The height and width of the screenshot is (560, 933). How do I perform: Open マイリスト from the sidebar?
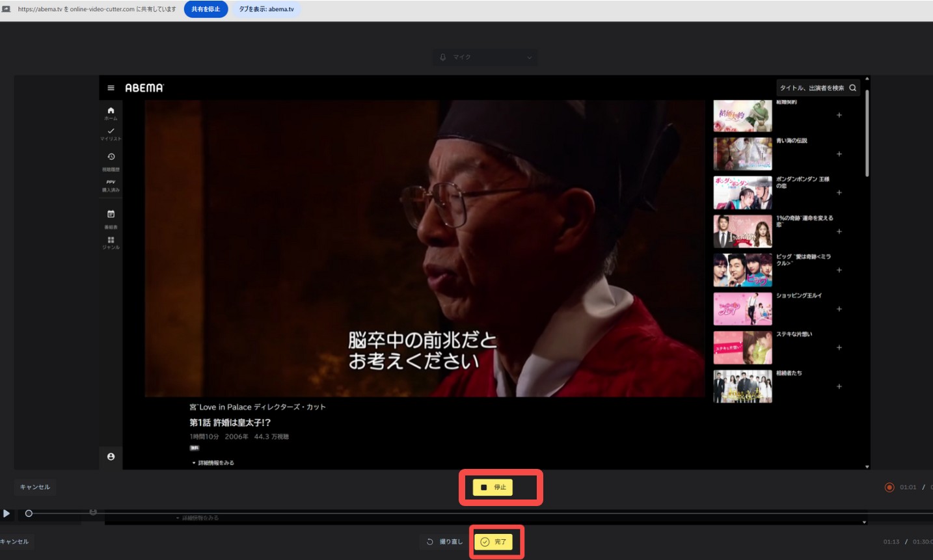click(111, 134)
